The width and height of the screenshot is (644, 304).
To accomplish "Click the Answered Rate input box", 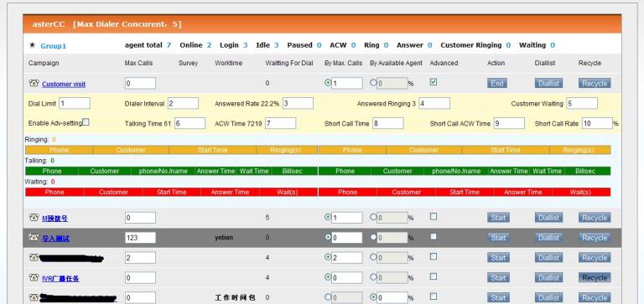I will tap(298, 103).
